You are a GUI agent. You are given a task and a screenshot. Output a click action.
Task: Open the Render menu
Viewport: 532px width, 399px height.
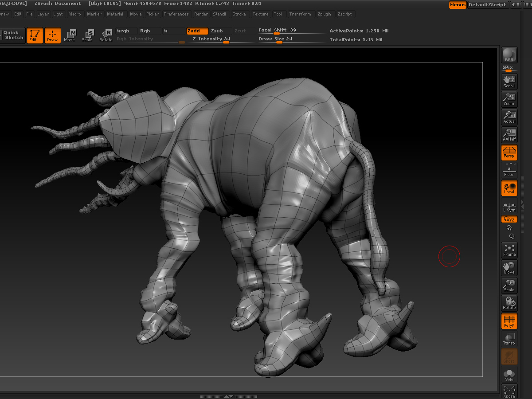pyautogui.click(x=201, y=14)
